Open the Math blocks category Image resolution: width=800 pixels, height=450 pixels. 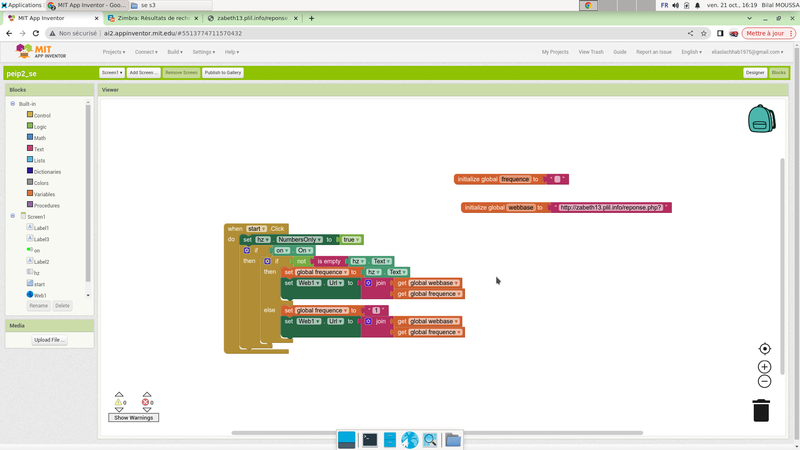(x=39, y=138)
